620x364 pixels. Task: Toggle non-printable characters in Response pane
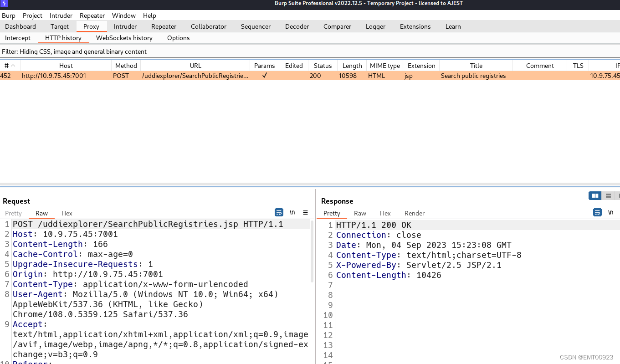611,212
